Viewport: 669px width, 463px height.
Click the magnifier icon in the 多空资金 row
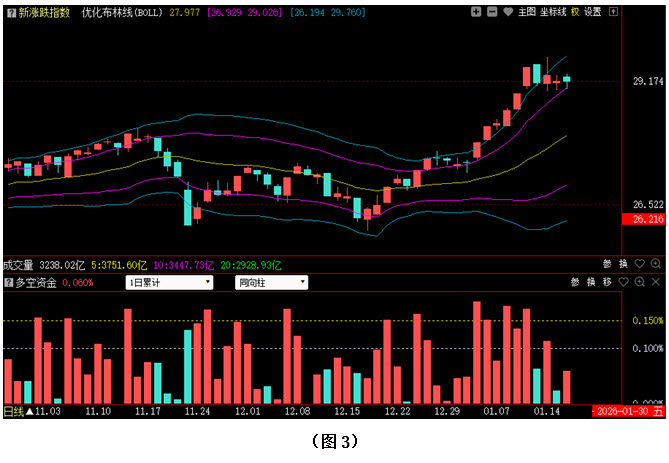pos(638,283)
